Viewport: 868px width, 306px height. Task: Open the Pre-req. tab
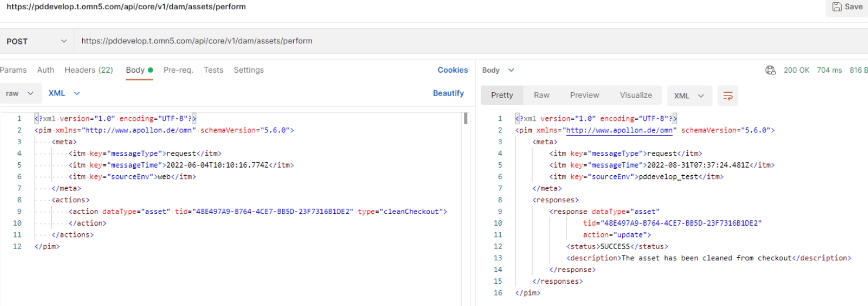178,70
